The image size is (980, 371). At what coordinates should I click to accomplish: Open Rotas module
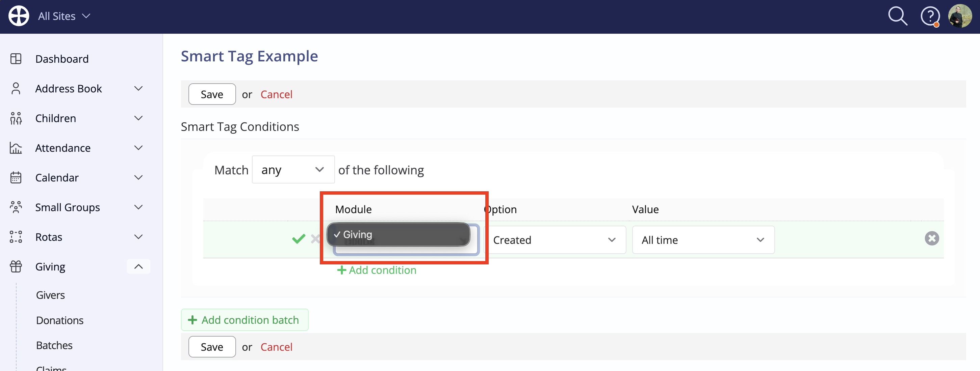point(49,237)
